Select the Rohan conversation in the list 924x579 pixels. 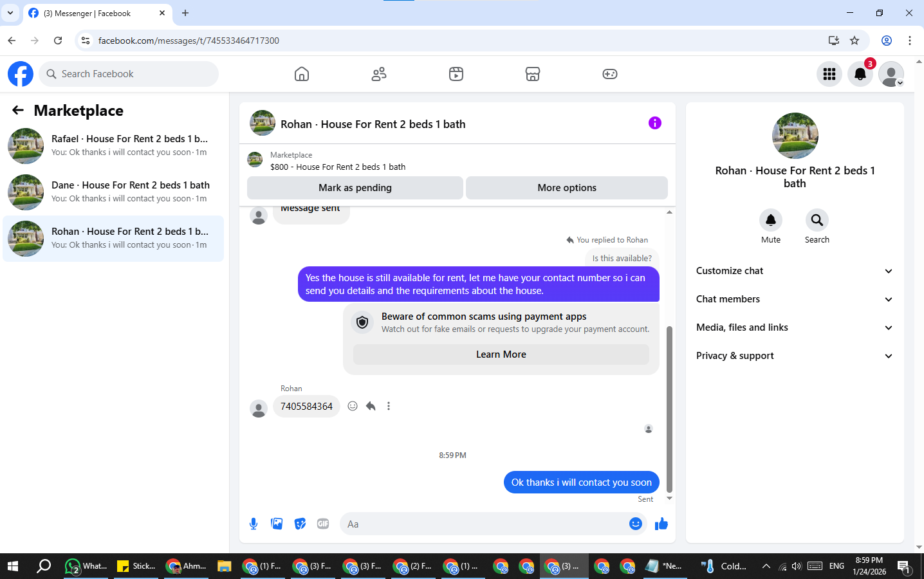113,239
